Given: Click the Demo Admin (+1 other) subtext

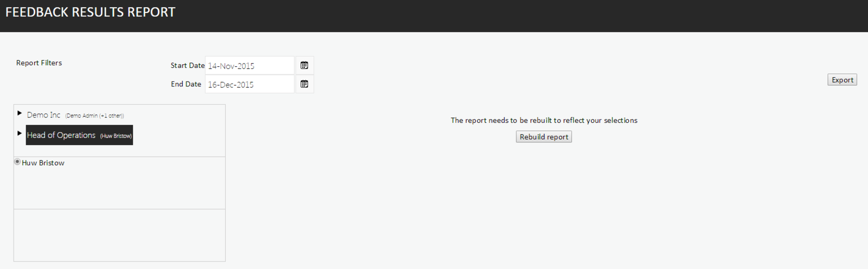Looking at the screenshot, I should (94, 116).
